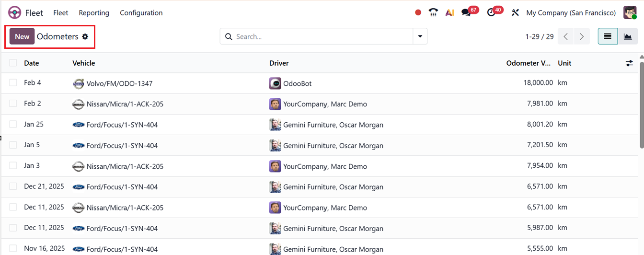Open the Odometers gear actions menu
The width and height of the screenshot is (644, 255).
click(85, 36)
